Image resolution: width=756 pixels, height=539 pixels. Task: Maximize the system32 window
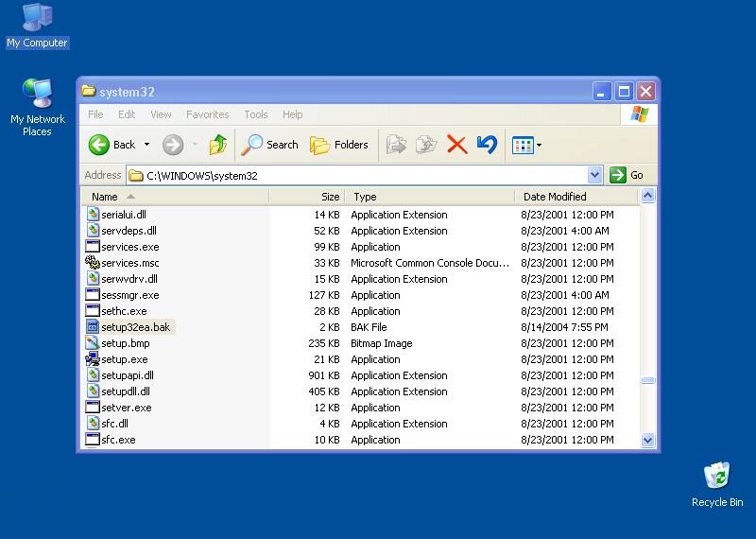(x=624, y=91)
